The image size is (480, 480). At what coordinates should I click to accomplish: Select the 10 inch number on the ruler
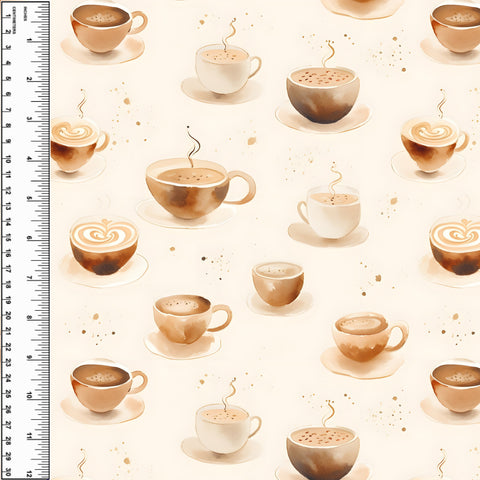pos(30,396)
